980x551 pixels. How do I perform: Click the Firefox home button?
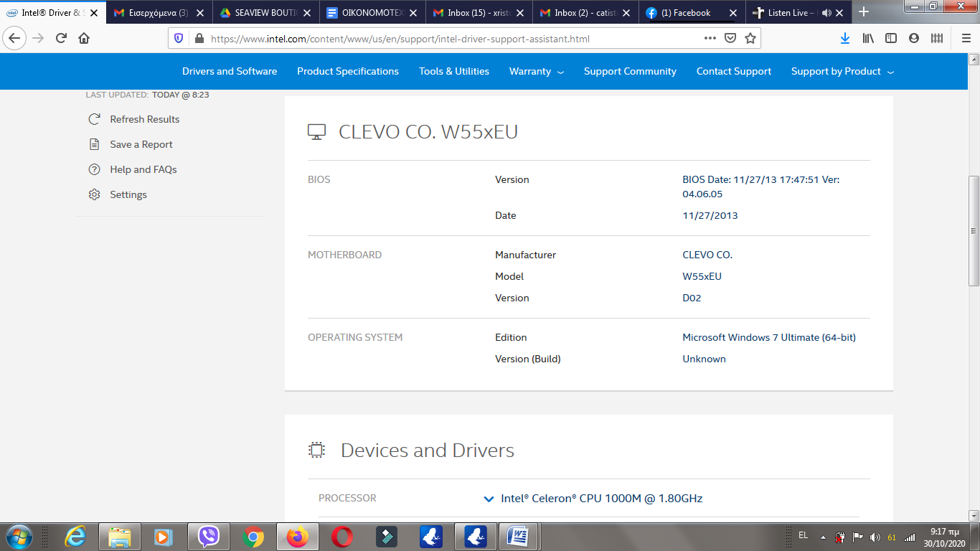84,39
